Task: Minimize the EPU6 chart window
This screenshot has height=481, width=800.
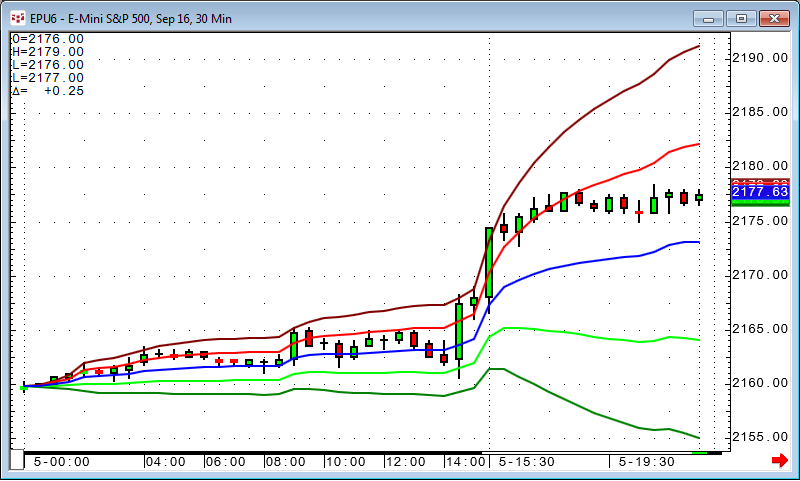Action: 708,19
